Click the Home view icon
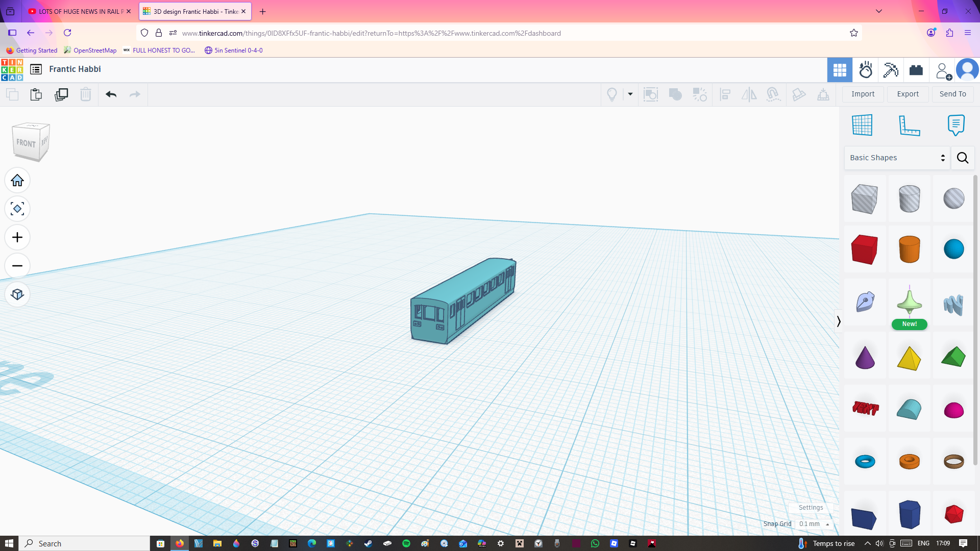Viewport: 980px width, 551px height. pyautogui.click(x=17, y=181)
